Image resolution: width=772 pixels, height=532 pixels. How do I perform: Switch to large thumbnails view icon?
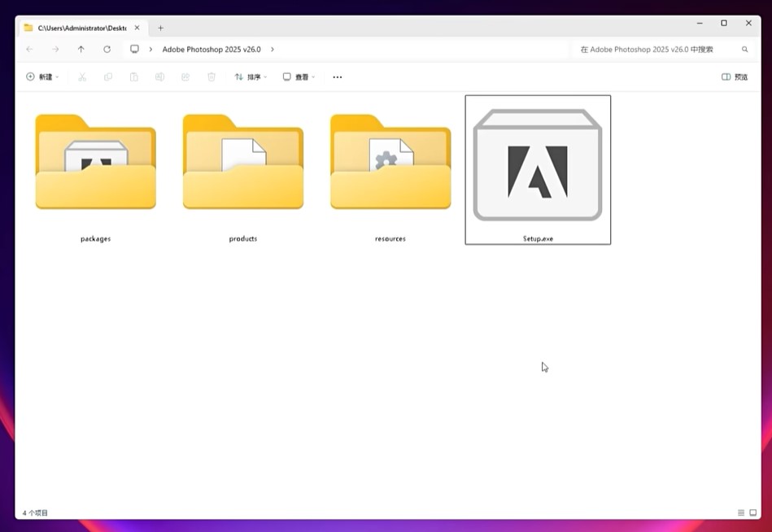pos(752,512)
